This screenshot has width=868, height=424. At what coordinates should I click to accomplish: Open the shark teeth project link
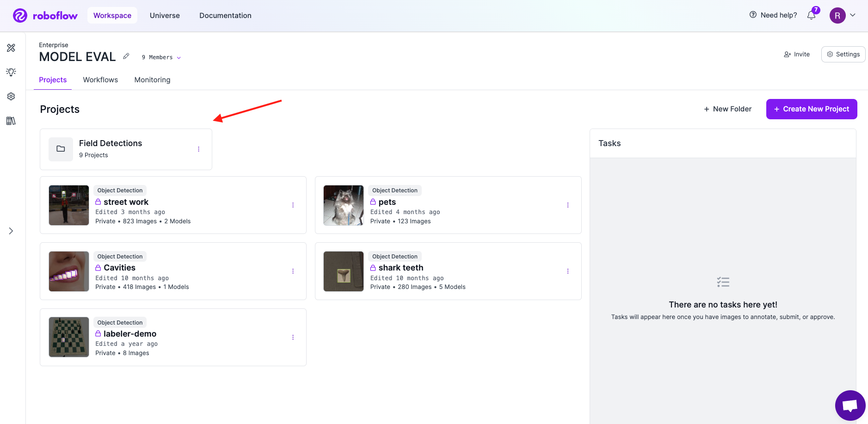[x=400, y=268]
